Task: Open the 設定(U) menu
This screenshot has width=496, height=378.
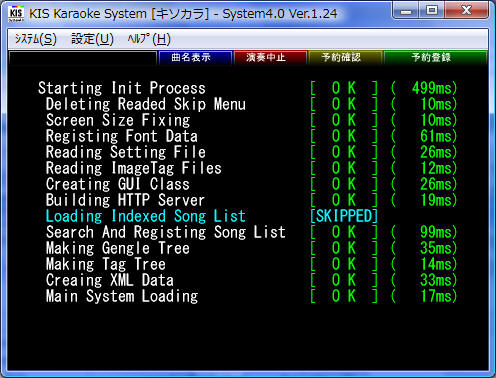Action: (92, 39)
